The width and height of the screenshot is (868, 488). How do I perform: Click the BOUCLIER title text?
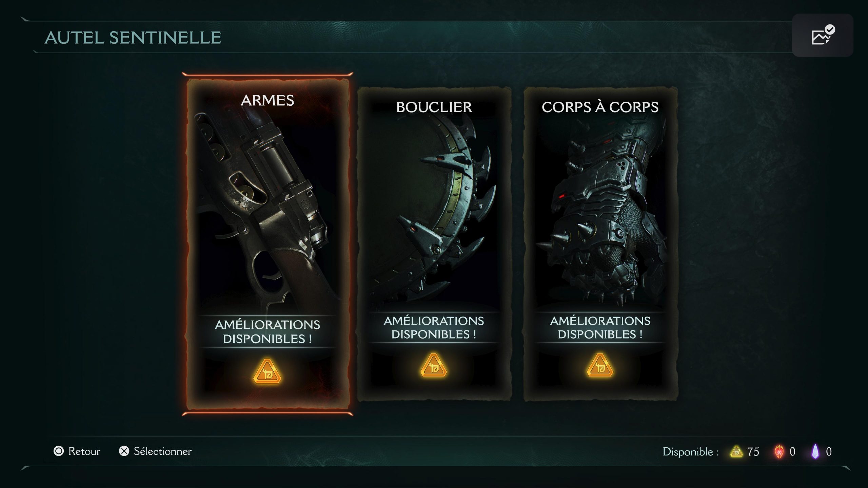pos(434,107)
